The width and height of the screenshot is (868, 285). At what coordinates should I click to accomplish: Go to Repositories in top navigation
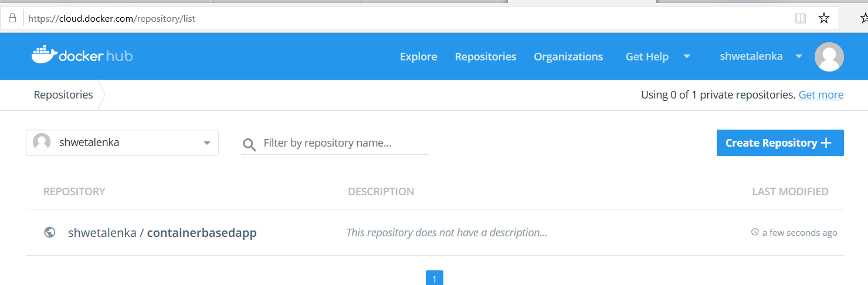click(486, 56)
